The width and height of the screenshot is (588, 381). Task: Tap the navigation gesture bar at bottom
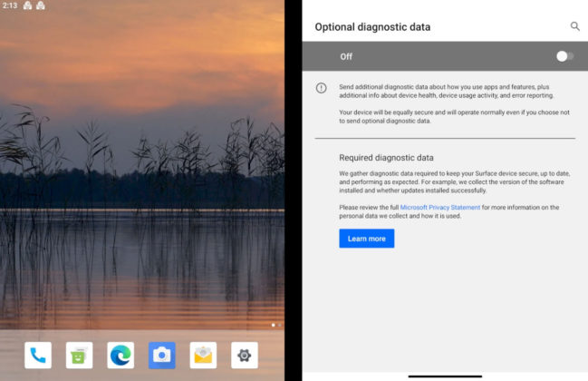(444, 376)
